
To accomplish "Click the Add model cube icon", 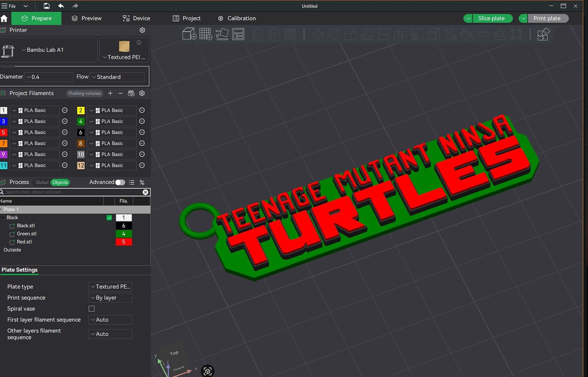I will (x=190, y=34).
